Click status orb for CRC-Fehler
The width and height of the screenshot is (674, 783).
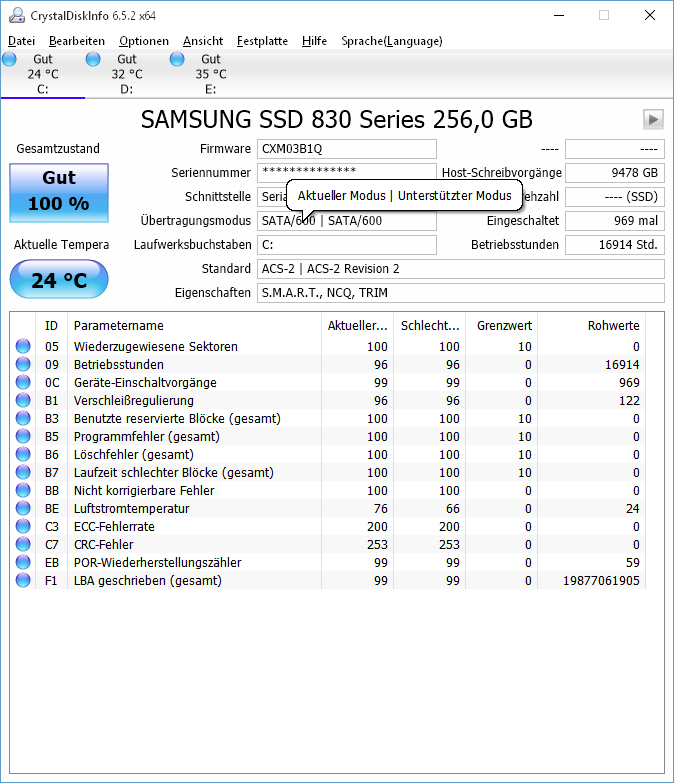point(23,544)
